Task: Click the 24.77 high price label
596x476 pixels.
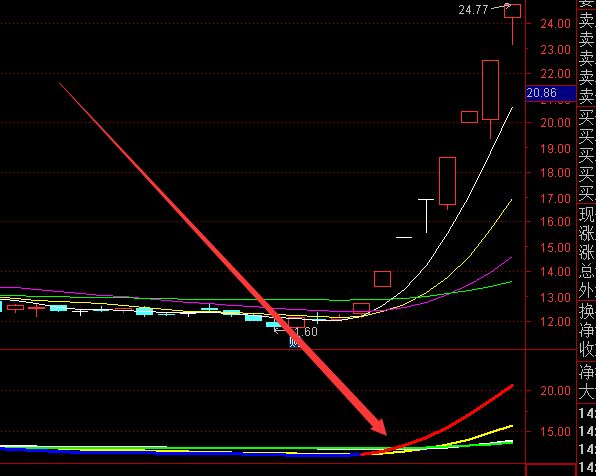Action: click(x=473, y=10)
